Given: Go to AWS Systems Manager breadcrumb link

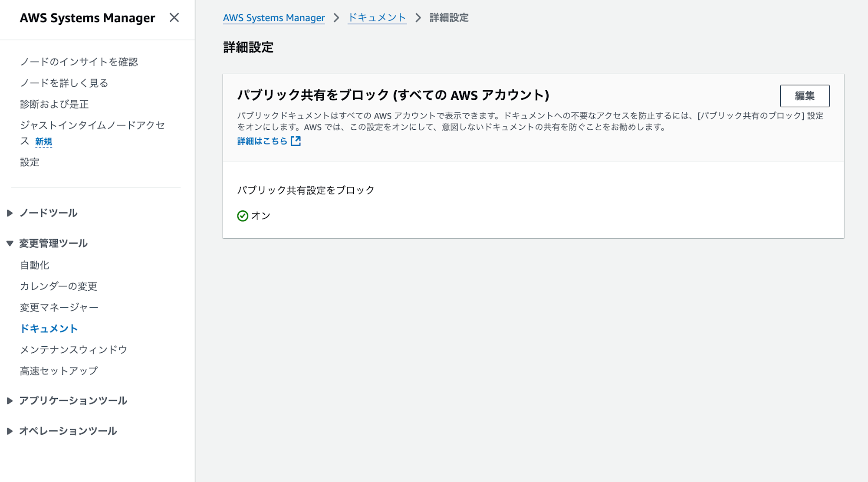Looking at the screenshot, I should pyautogui.click(x=274, y=18).
